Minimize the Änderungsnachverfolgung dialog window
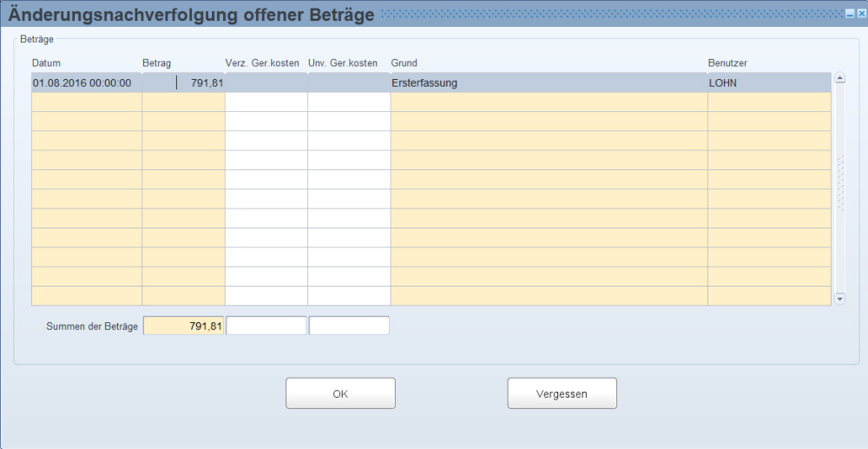868x449 pixels. [851, 14]
